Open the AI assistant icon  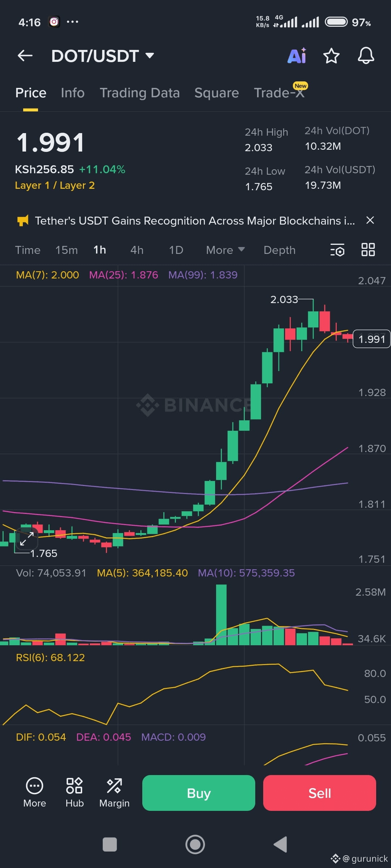(x=297, y=56)
